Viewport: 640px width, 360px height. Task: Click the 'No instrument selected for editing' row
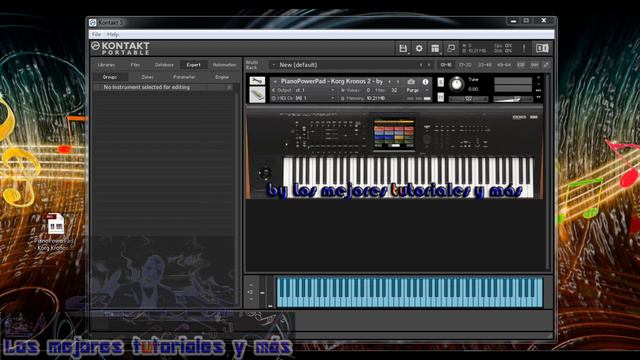click(x=163, y=87)
